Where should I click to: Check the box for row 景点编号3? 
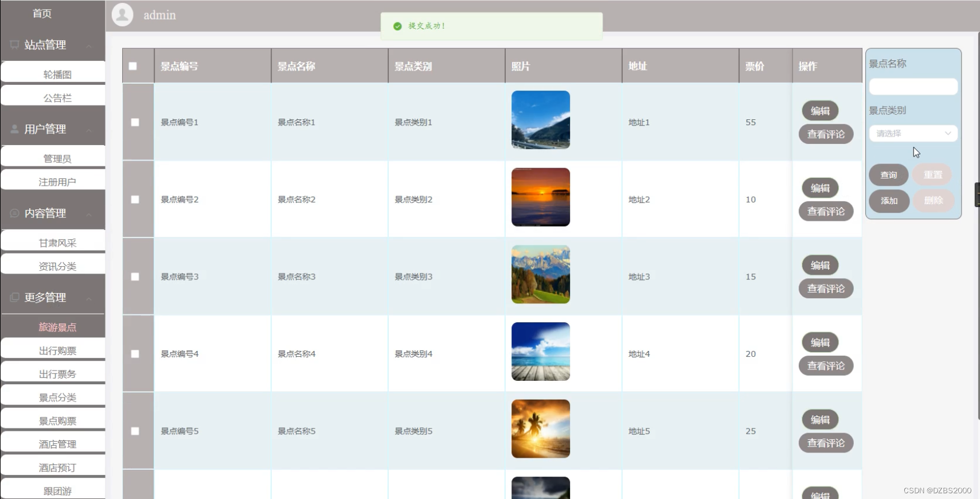tap(135, 276)
